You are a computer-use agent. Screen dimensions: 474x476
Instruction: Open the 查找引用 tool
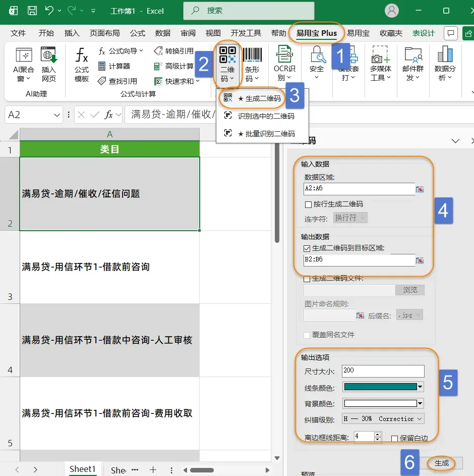pyautogui.click(x=117, y=81)
